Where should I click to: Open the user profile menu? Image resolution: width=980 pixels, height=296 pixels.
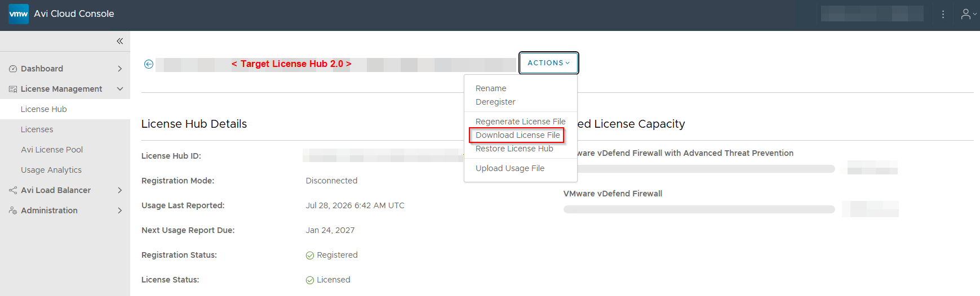(x=968, y=14)
